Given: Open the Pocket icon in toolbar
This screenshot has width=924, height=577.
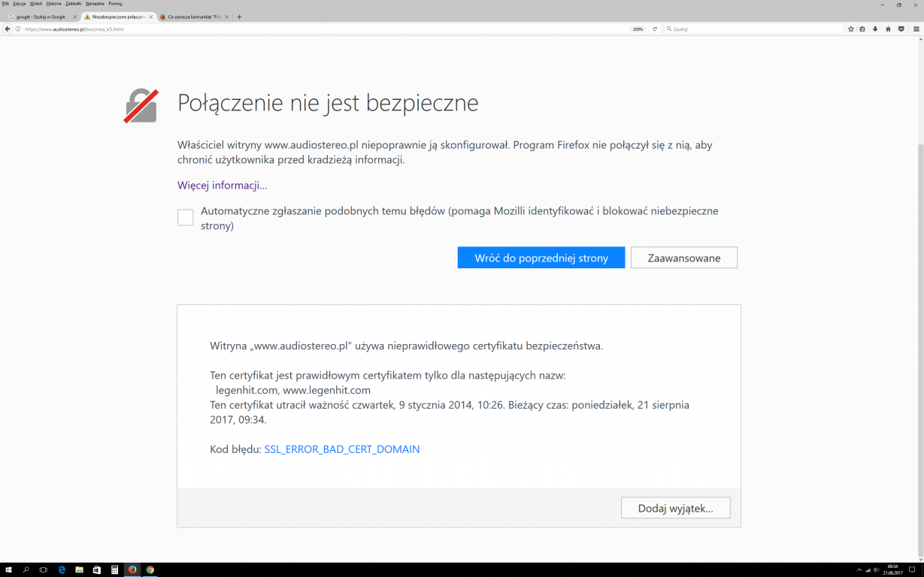Looking at the screenshot, I should coord(901,29).
